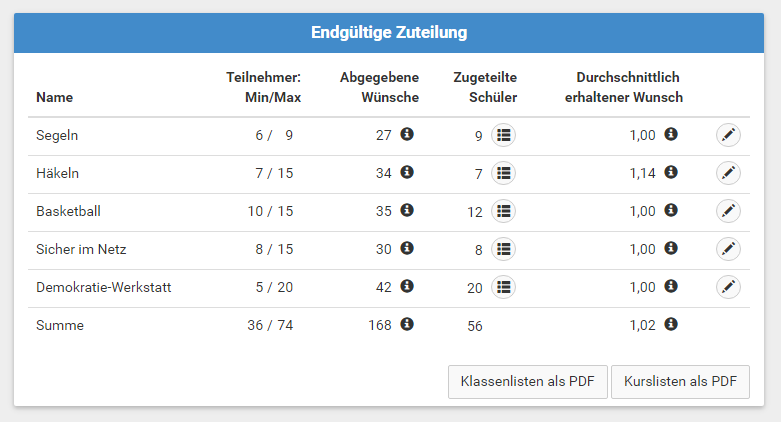The width and height of the screenshot is (781, 422).
Task: Edit the Segeln course with pencil icon
Action: click(x=728, y=135)
